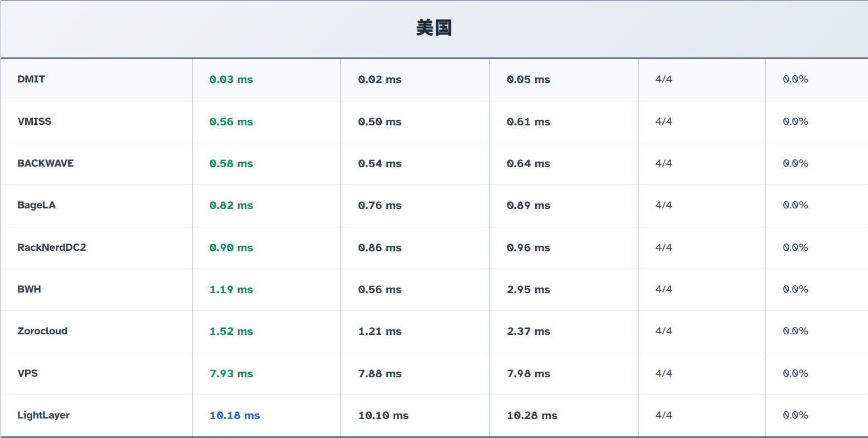
Task: Click the green 0.03 ms latency value
Action: click(231, 80)
